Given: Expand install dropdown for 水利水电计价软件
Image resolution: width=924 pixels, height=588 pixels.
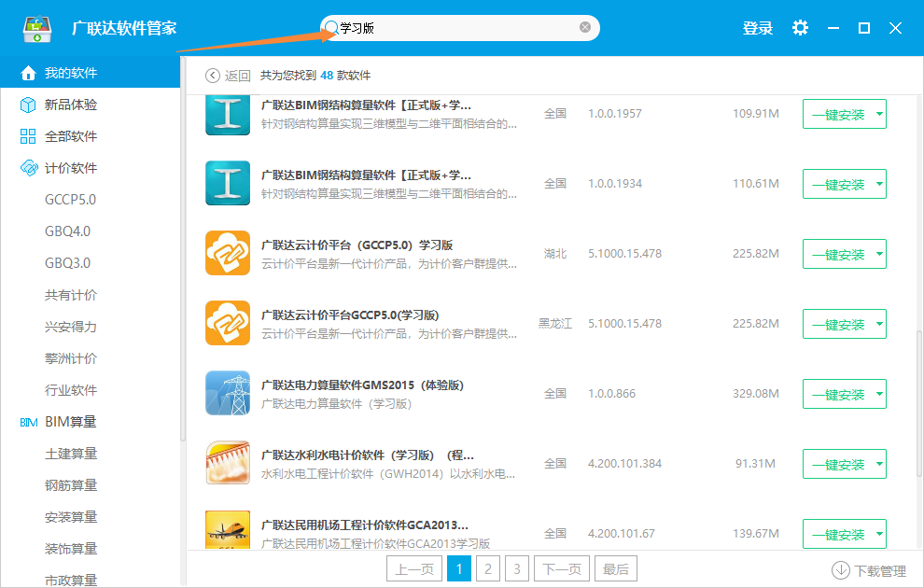Looking at the screenshot, I should (x=879, y=464).
